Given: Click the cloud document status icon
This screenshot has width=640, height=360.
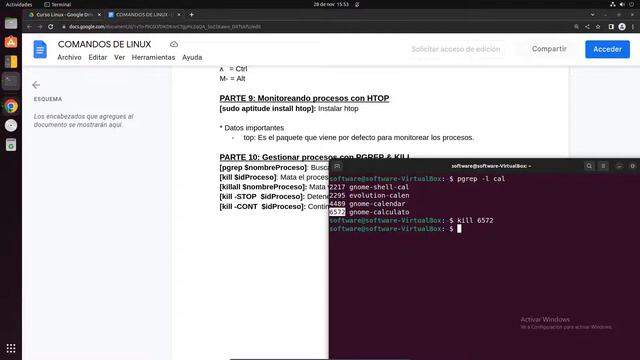Looking at the screenshot, I should pyautogui.click(x=174, y=44).
